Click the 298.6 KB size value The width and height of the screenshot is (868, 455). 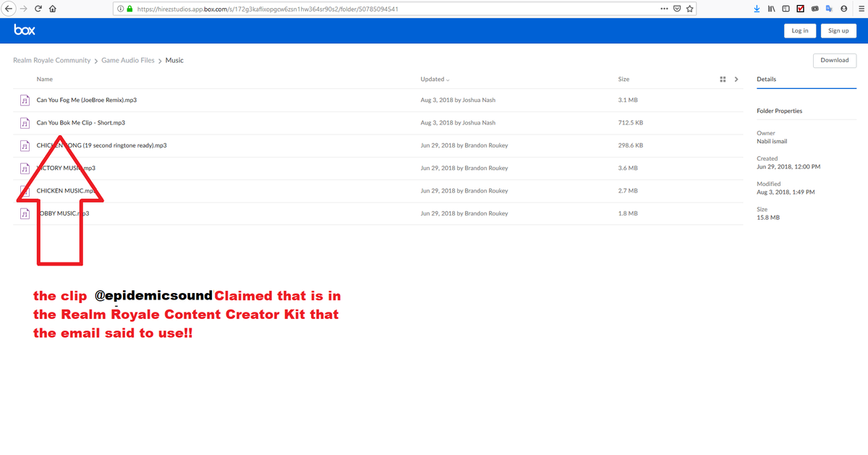[x=631, y=145]
